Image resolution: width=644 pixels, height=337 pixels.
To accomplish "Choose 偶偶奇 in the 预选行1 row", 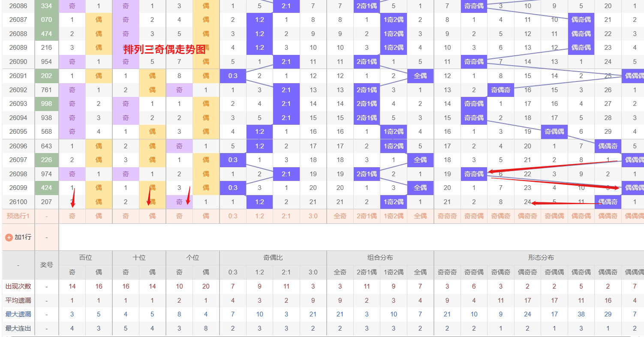I will (x=608, y=216).
